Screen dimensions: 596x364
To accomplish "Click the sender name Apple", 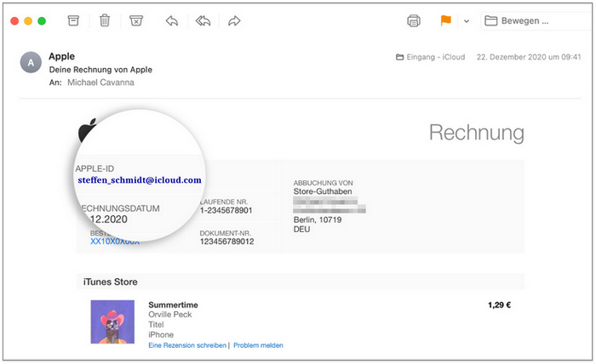I will coord(61,56).
